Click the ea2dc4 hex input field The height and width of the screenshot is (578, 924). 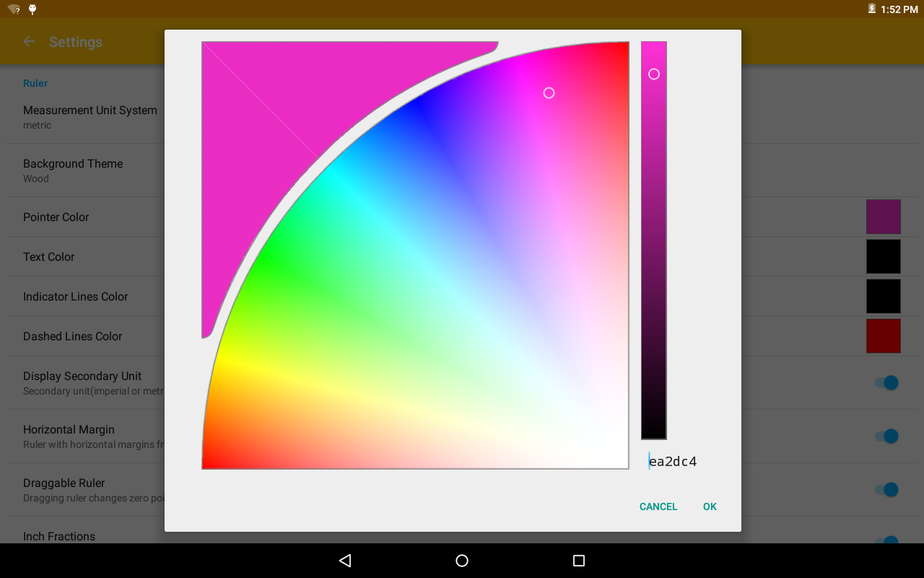673,460
